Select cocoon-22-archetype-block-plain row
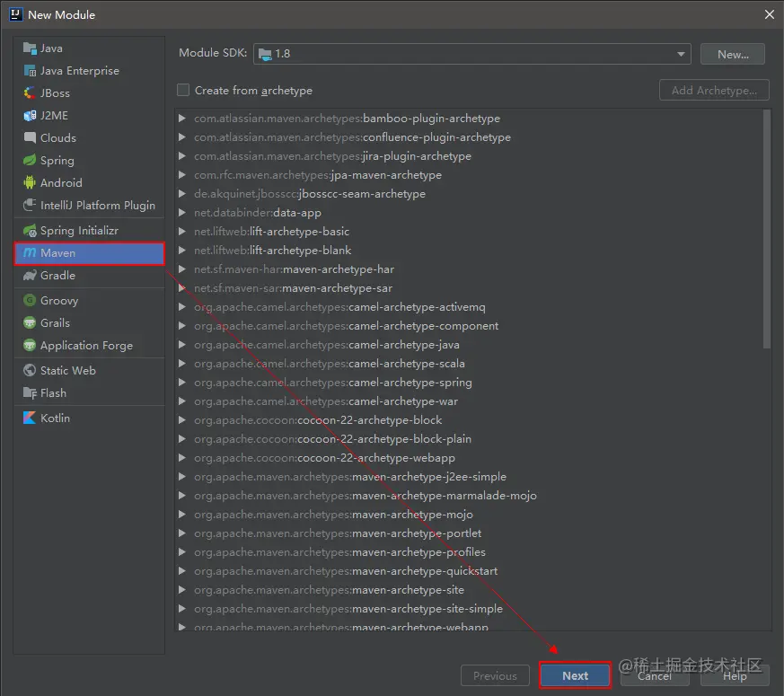Image resolution: width=784 pixels, height=696 pixels. [x=470, y=439]
